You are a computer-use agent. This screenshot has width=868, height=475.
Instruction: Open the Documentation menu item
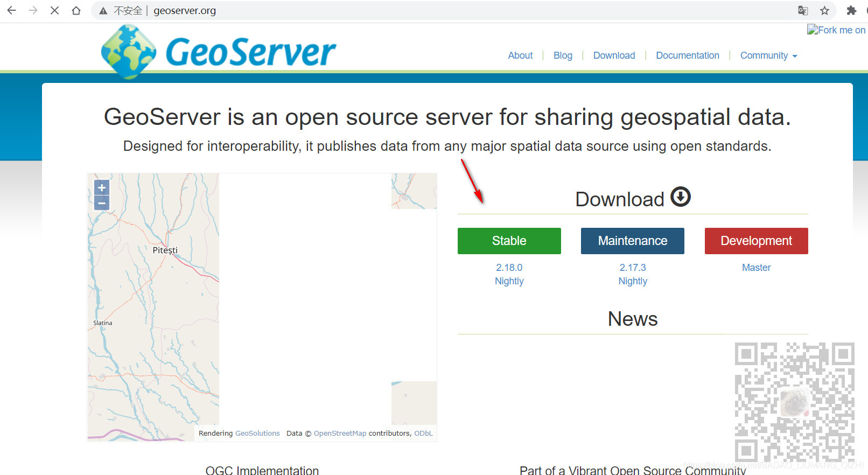(688, 55)
